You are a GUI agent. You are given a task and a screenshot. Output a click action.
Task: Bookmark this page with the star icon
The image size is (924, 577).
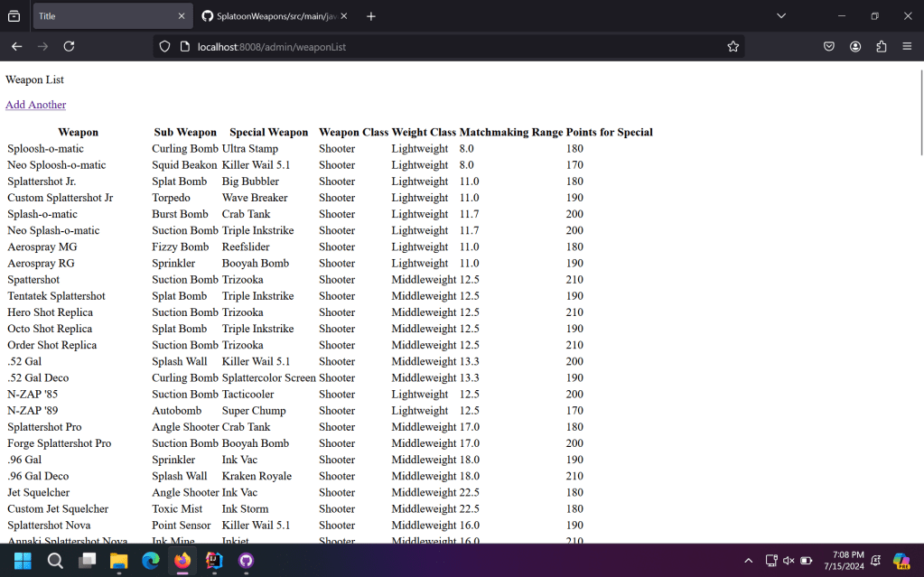click(x=733, y=46)
